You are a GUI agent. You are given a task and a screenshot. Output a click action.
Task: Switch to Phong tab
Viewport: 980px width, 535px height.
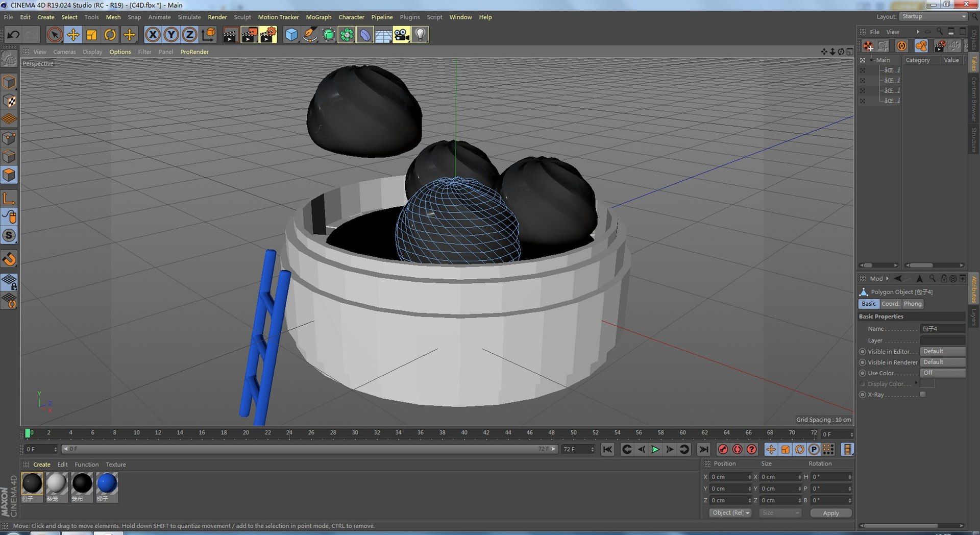point(913,304)
